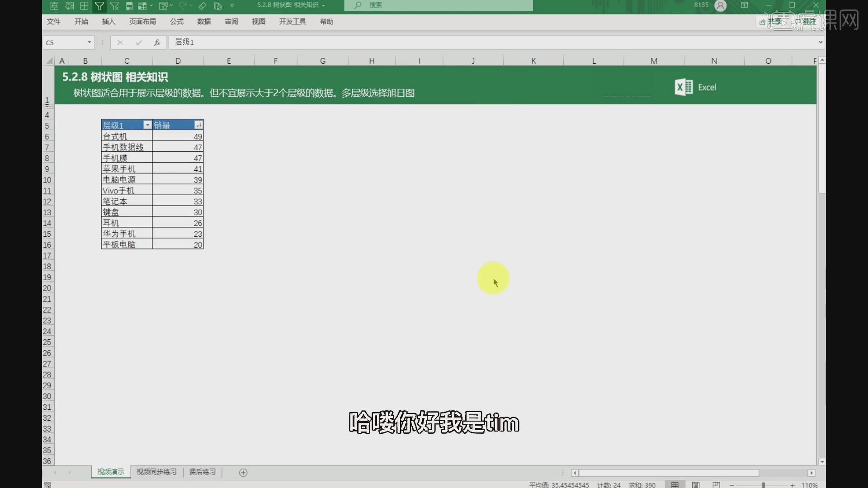Viewport: 868px width, 488px height.
Task: Open the 层级1 column filter dropdown
Action: [x=147, y=125]
